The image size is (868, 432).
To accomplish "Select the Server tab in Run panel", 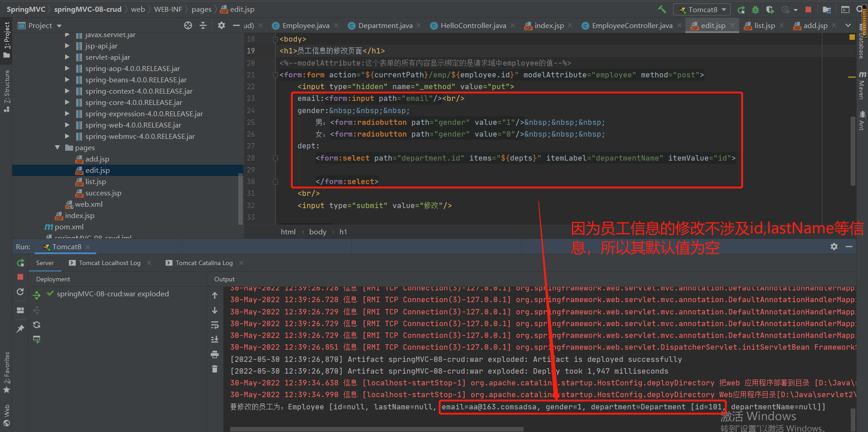I will click(x=45, y=263).
